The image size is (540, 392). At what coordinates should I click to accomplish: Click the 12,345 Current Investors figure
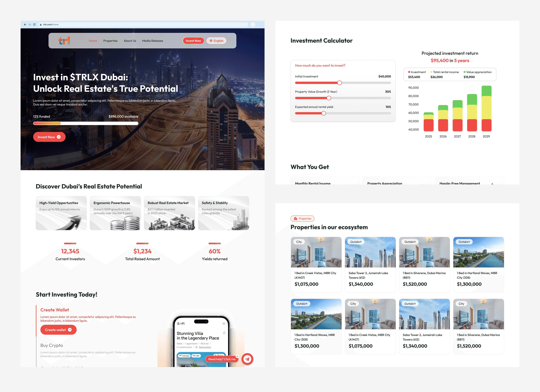coord(70,251)
